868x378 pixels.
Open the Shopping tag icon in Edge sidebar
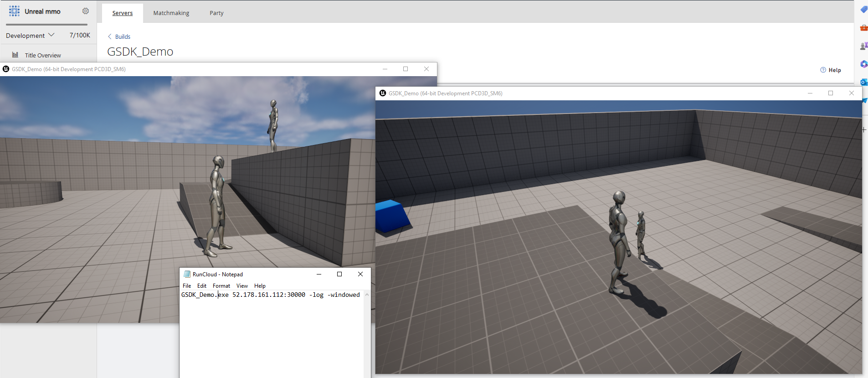pyautogui.click(x=863, y=9)
